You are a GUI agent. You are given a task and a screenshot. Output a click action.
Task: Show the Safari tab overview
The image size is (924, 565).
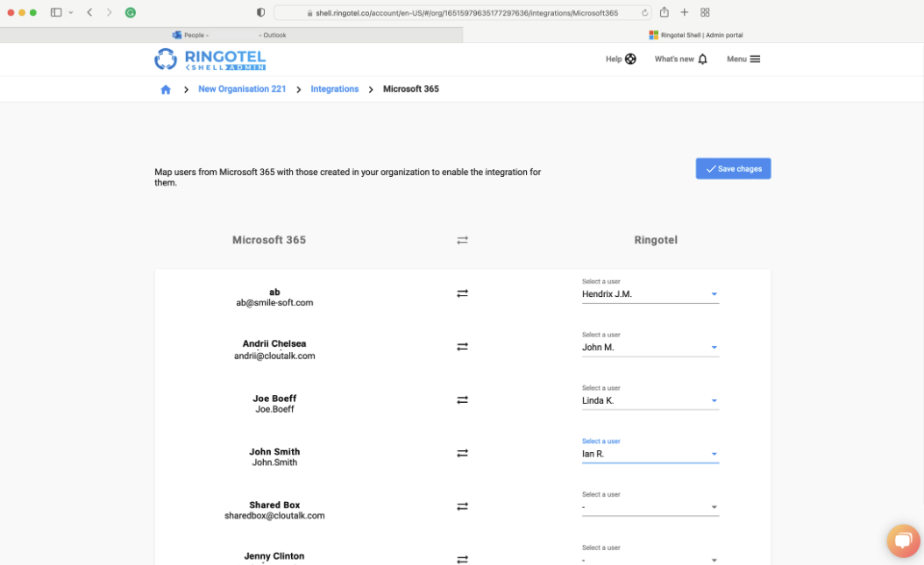[705, 12]
